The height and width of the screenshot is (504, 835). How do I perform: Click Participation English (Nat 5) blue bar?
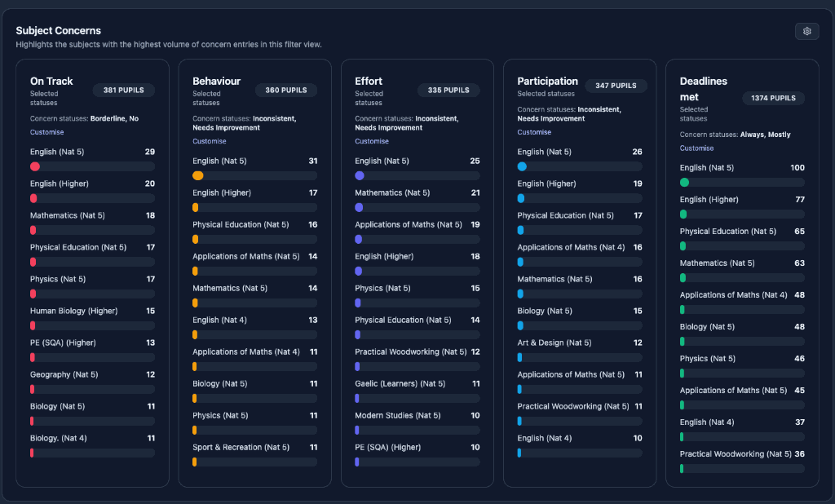coord(522,166)
